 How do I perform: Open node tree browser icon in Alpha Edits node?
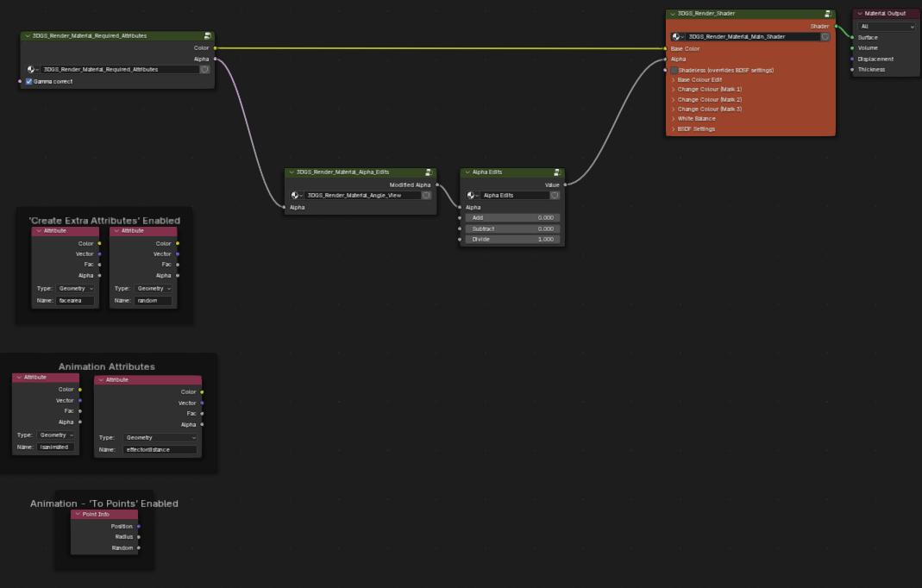[x=472, y=196]
